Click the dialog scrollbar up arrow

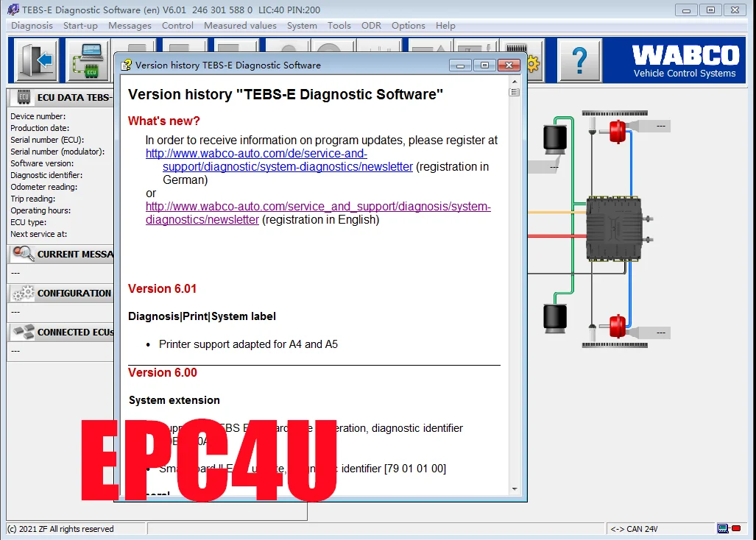[515, 82]
